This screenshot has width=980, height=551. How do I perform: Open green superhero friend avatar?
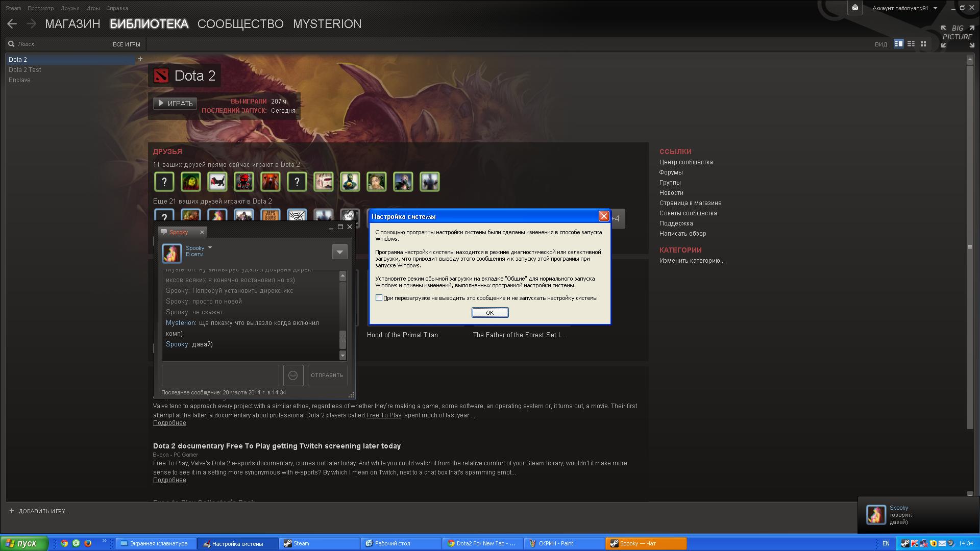350,182
